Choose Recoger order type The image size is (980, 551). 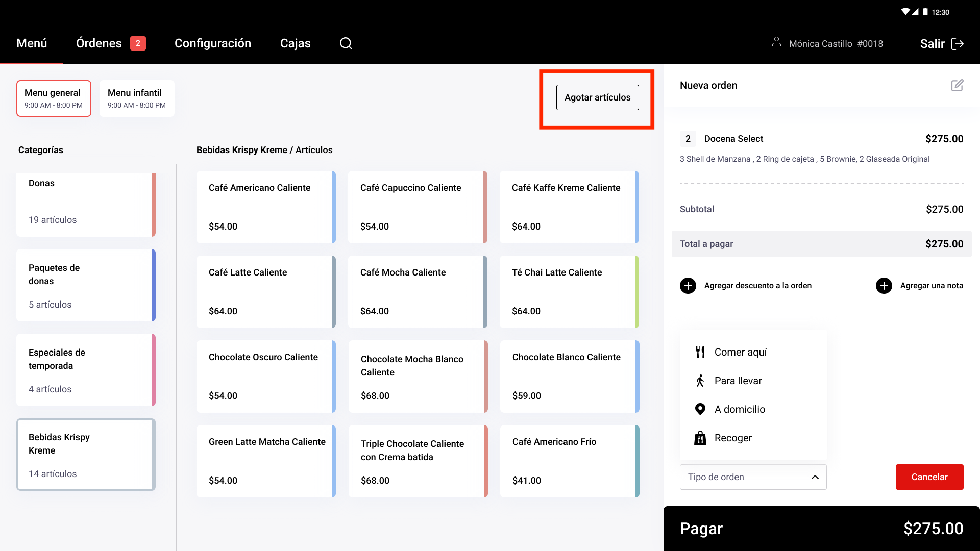pos(753,438)
